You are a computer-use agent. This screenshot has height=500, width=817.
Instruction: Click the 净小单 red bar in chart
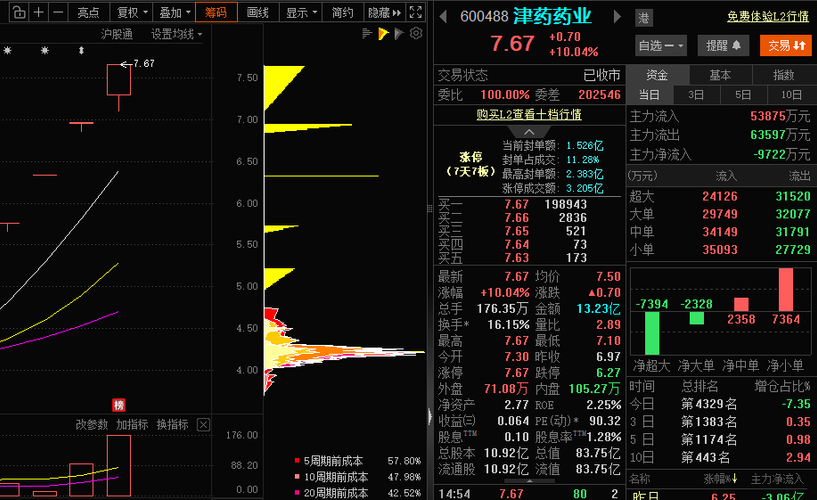[786, 290]
